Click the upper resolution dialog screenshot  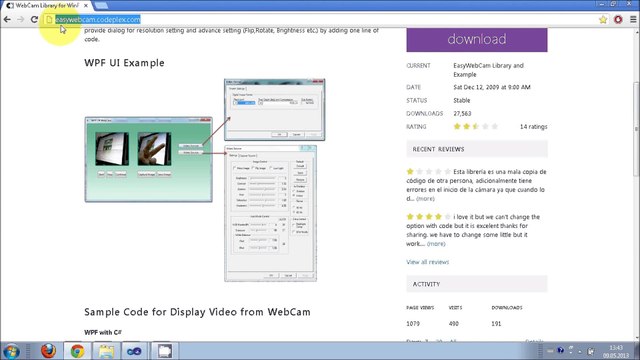[275, 110]
